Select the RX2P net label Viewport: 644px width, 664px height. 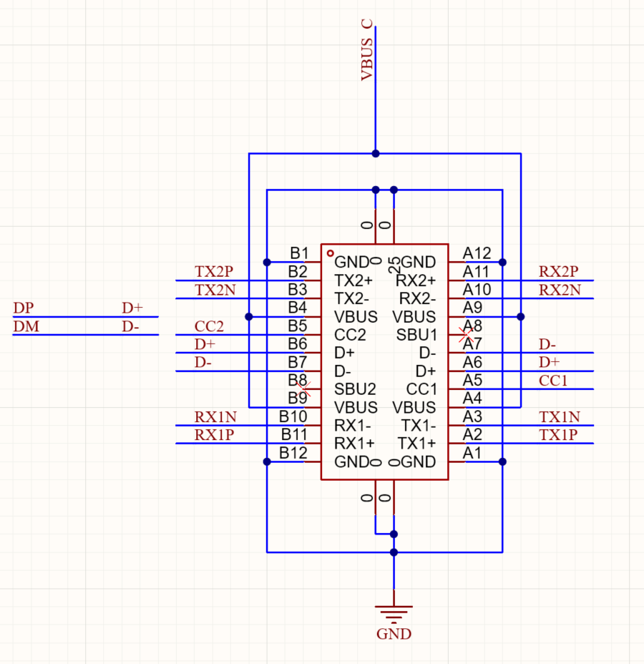[x=558, y=271]
